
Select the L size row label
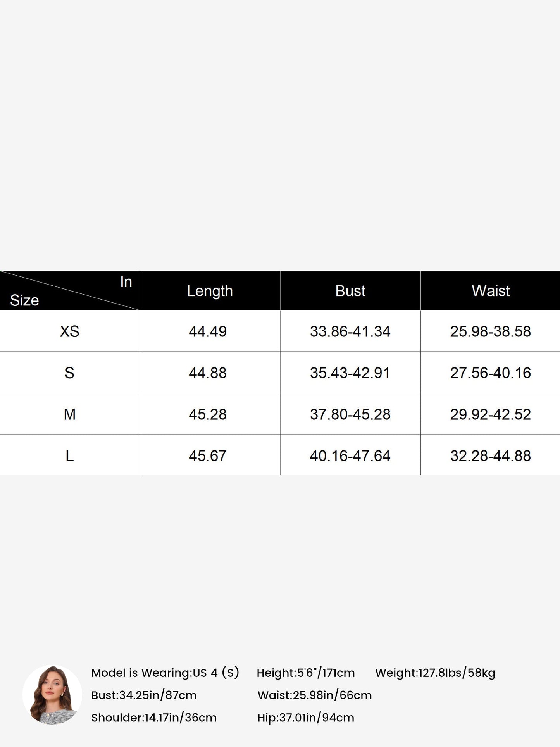click(70, 456)
